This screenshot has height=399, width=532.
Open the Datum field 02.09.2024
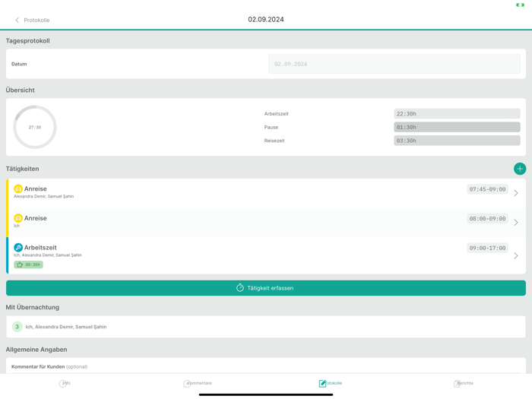394,64
